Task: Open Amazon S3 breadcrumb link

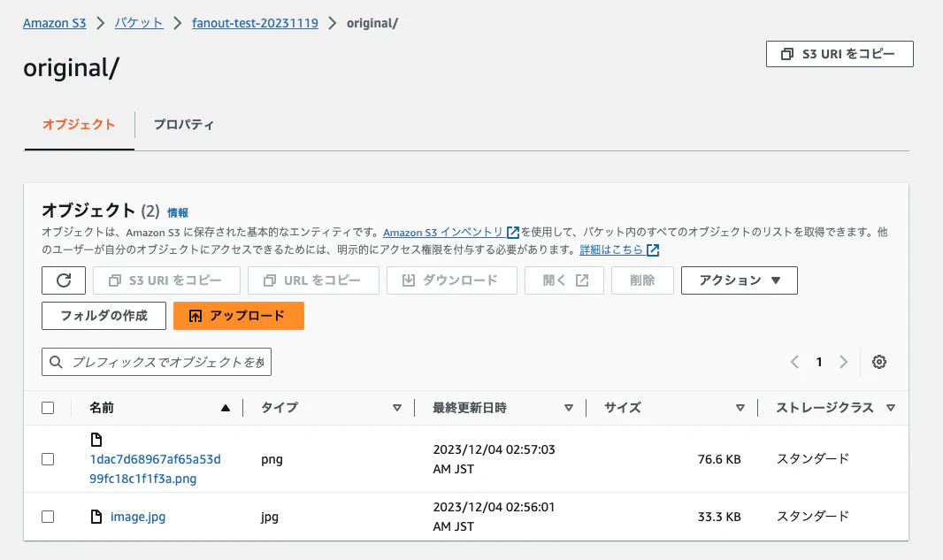Action: (x=55, y=23)
